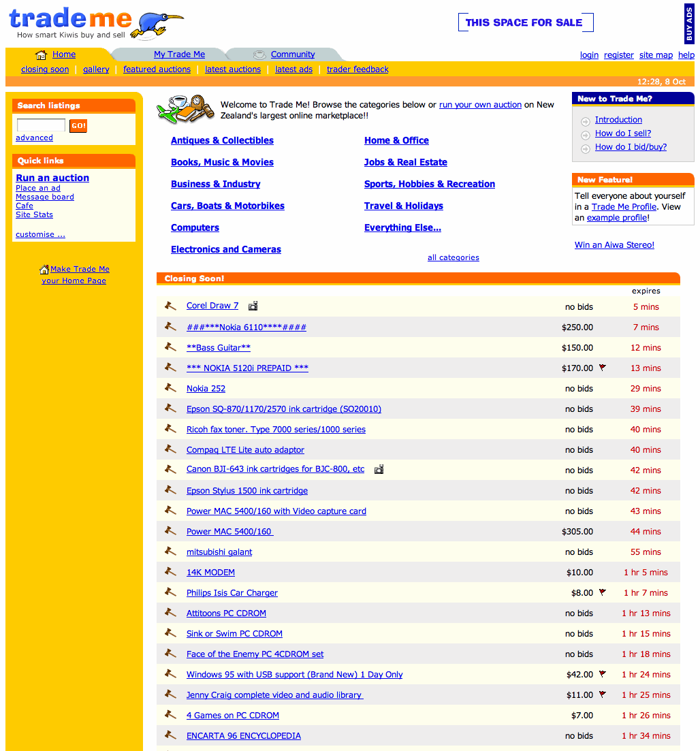Click gavel icon beside Bass Guitar listing
The width and height of the screenshot is (700, 751).
click(170, 347)
